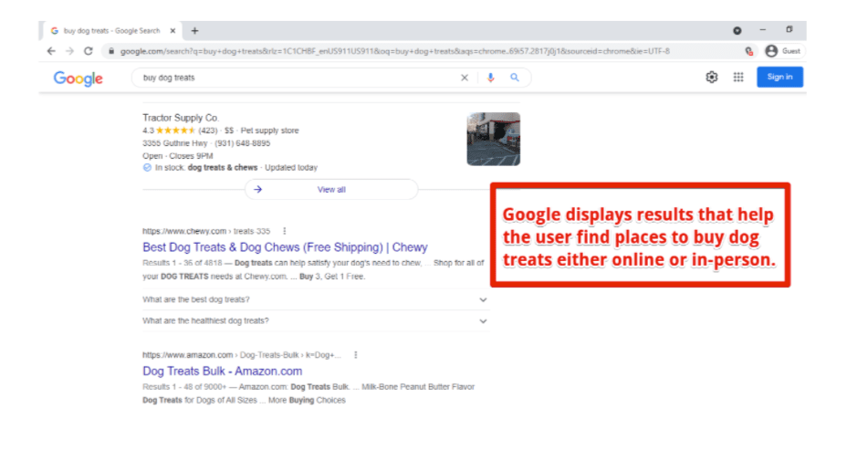This screenshot has height=450, width=868.
Task: Open the Tractor Supply Co. listing
Action: click(181, 118)
